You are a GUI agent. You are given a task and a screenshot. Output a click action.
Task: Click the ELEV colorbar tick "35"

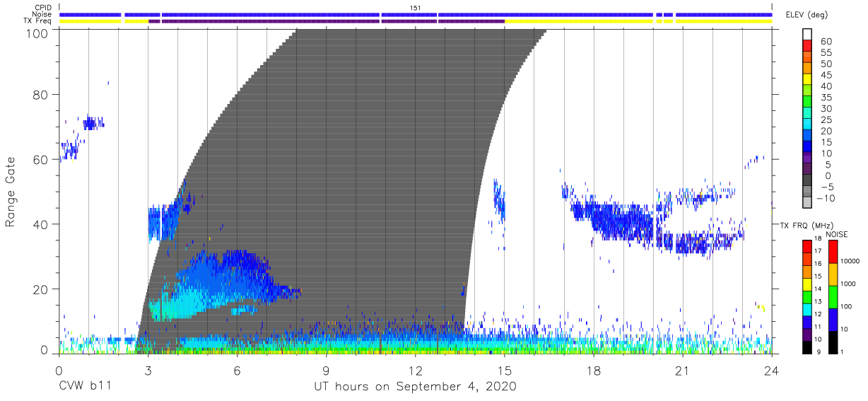(x=826, y=98)
